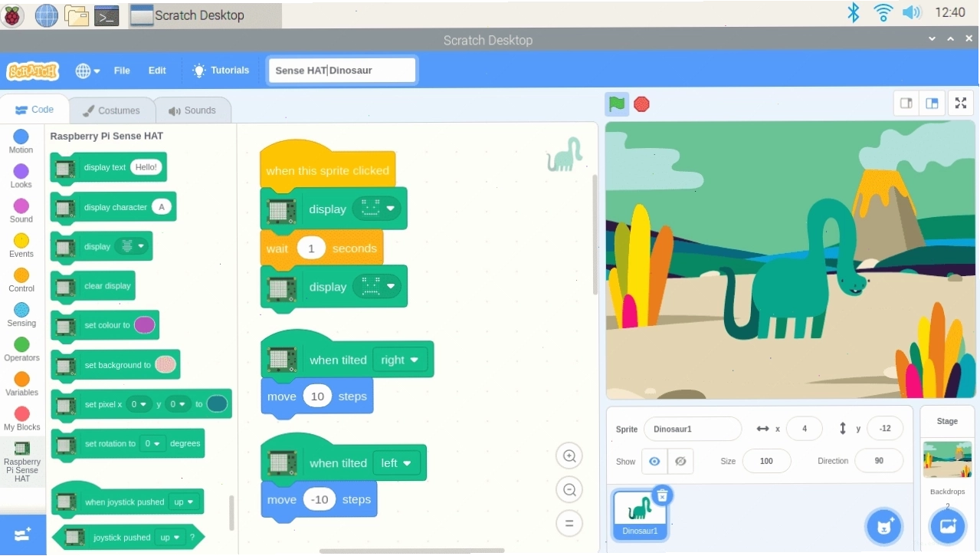This screenshot has height=556, width=980.
Task: Click the clear display block
Action: [93, 286]
